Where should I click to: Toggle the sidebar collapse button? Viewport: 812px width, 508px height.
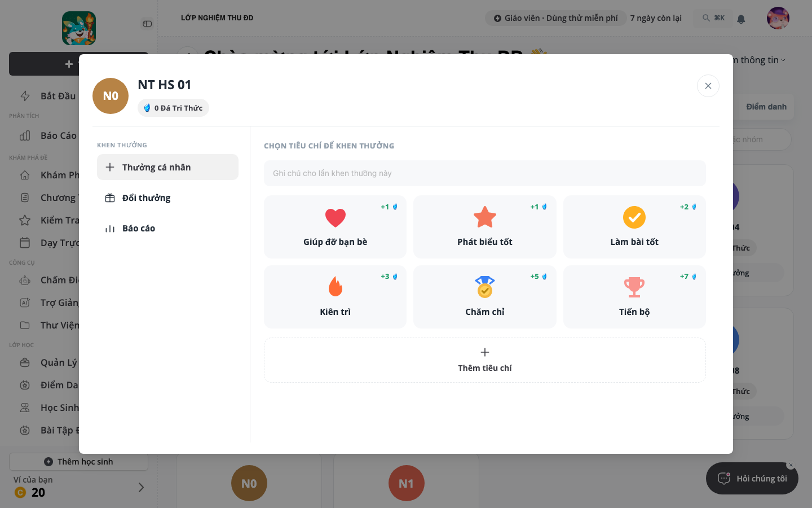(147, 24)
